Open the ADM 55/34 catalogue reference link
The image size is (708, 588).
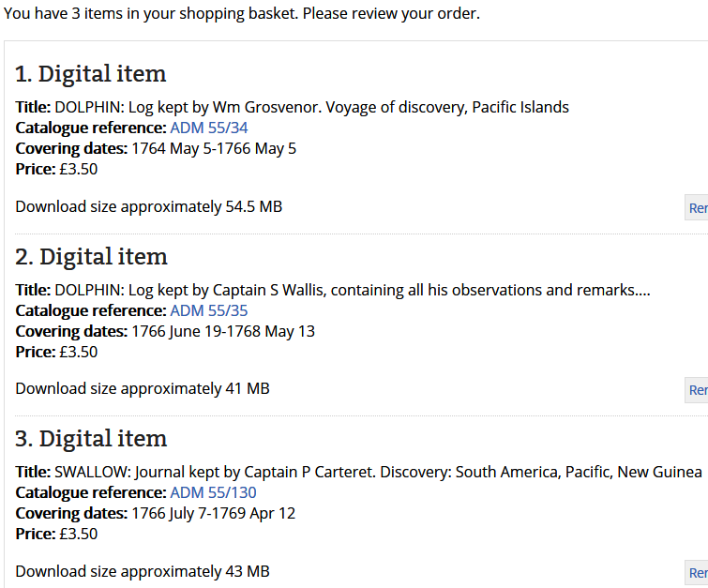[208, 128]
